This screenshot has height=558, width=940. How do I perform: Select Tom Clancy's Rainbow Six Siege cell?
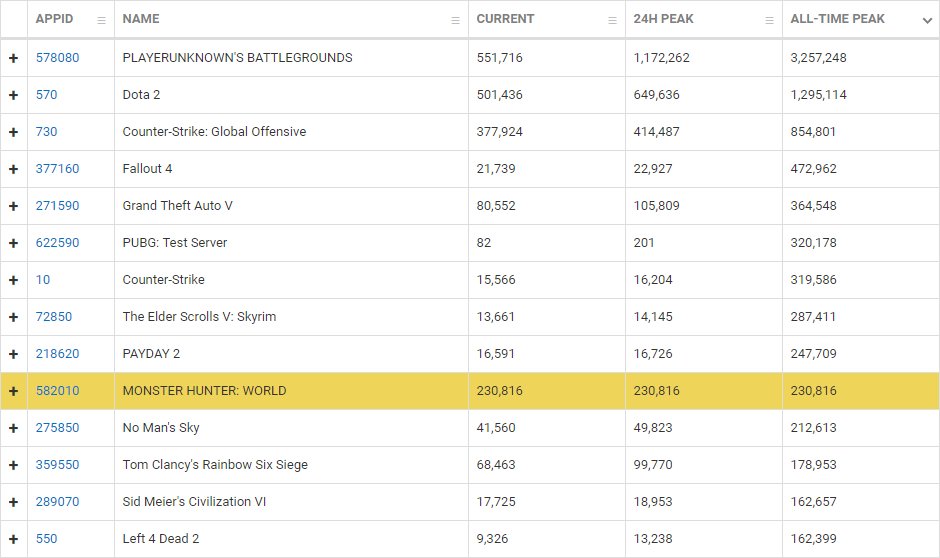coord(291,465)
